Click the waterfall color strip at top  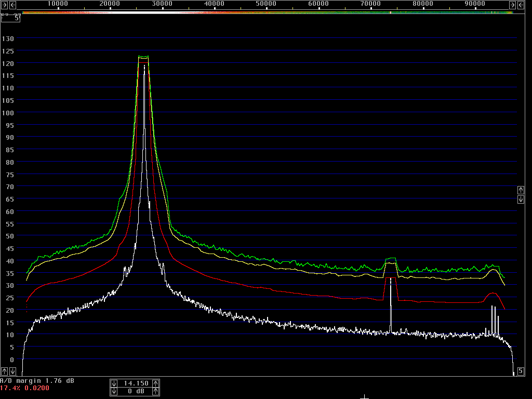pos(268,12)
